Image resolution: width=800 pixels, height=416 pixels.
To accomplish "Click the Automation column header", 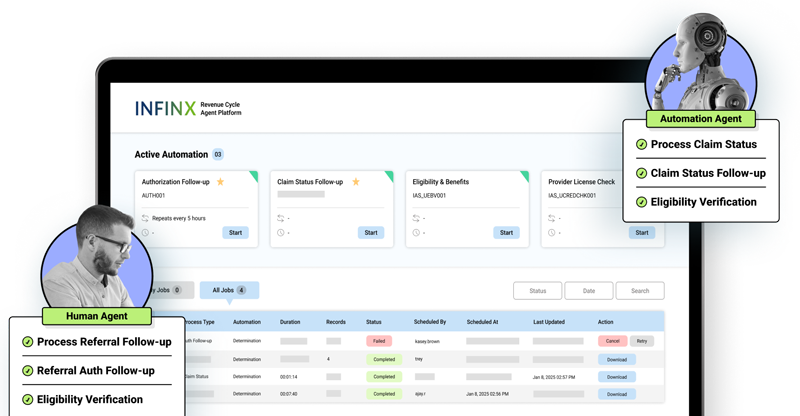I will point(247,322).
